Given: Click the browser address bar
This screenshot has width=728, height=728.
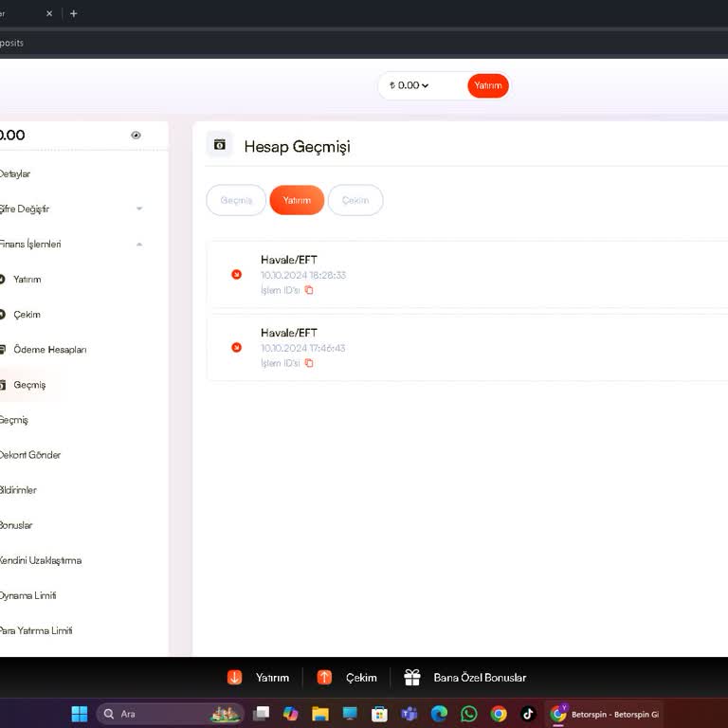Looking at the screenshot, I should (x=364, y=44).
